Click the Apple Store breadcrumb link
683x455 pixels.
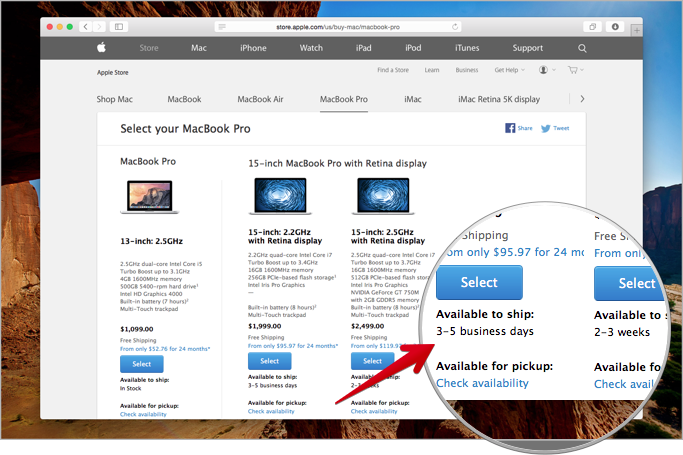pyautogui.click(x=112, y=72)
